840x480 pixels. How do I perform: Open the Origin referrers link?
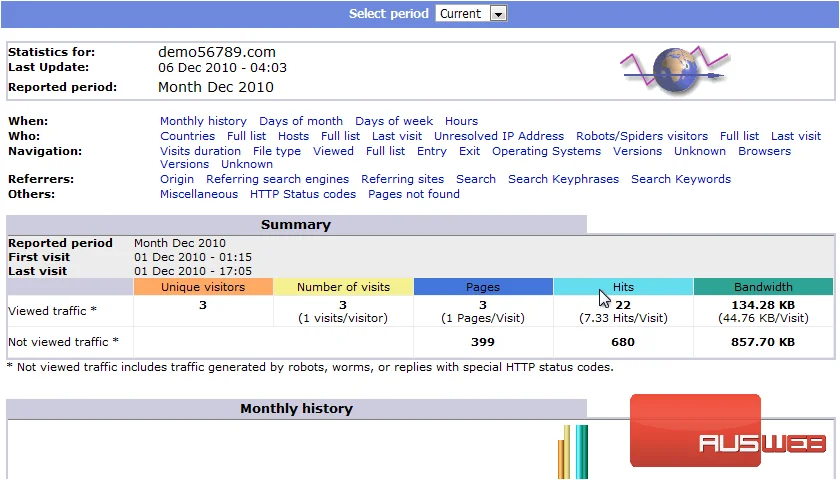(177, 179)
